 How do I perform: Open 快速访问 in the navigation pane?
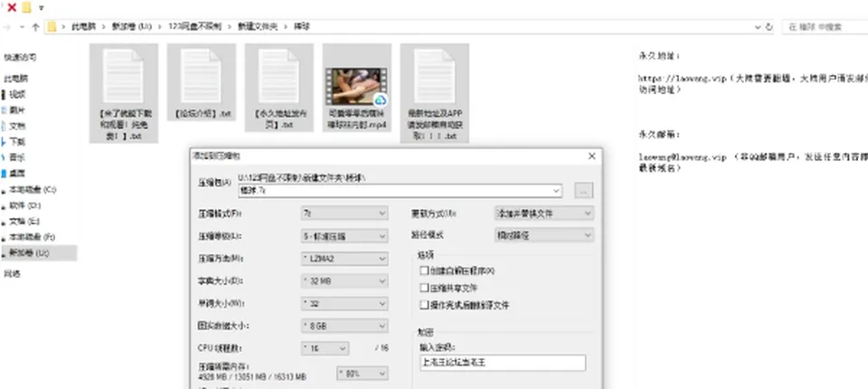point(21,57)
